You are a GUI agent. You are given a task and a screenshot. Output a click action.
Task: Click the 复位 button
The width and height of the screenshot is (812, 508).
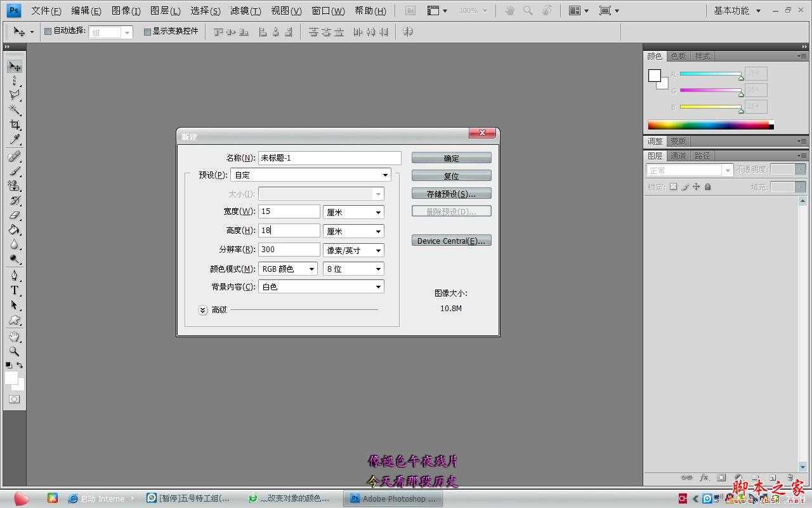tap(451, 176)
